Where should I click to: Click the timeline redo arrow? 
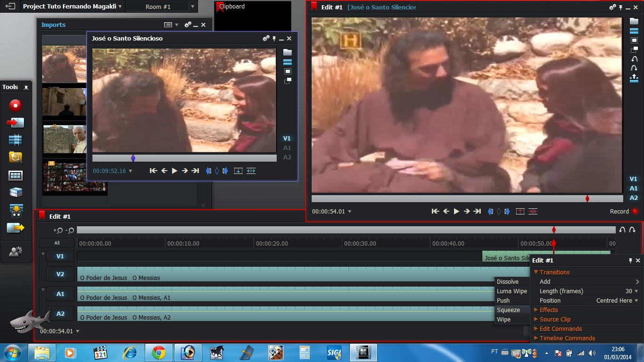(632, 230)
